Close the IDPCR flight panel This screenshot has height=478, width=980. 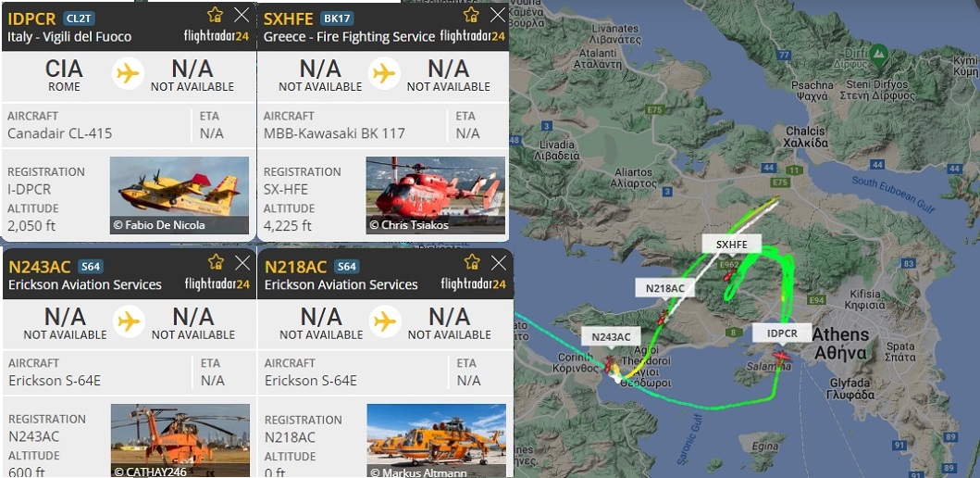[x=242, y=15]
